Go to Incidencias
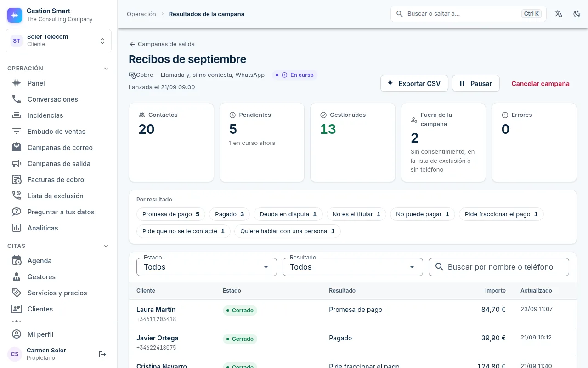Viewport: 588px width, 368px height. 58,115
